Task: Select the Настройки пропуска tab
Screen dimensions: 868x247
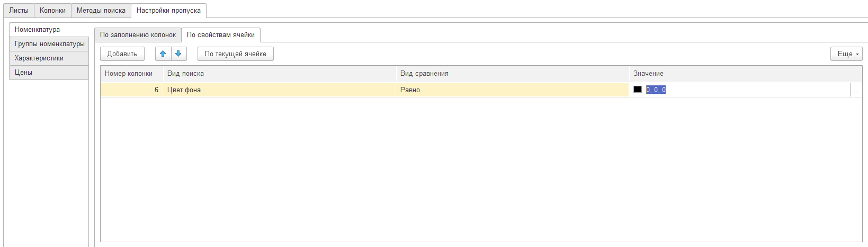Action: tap(168, 10)
